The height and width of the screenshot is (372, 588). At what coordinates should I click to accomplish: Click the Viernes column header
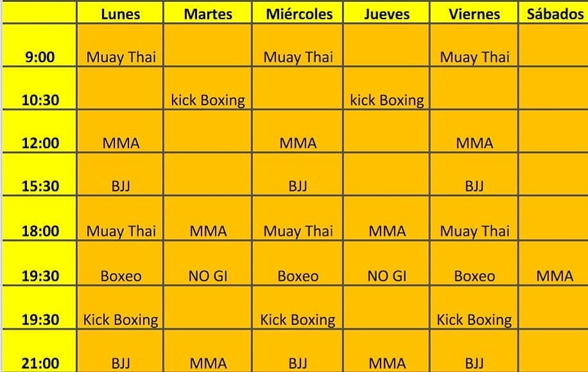(x=474, y=14)
